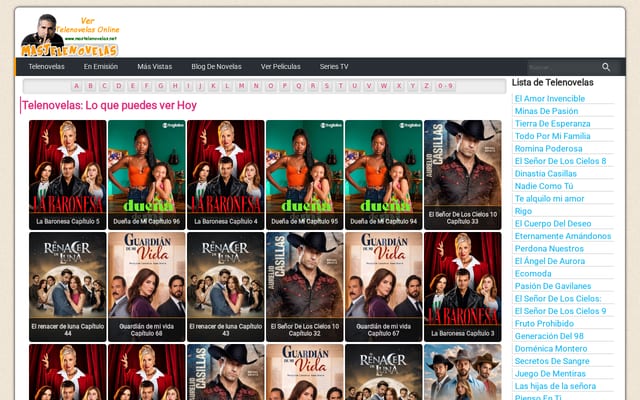Open El Cuerpo Del Deseo link
Screen dimensions: 640x400
553,224
